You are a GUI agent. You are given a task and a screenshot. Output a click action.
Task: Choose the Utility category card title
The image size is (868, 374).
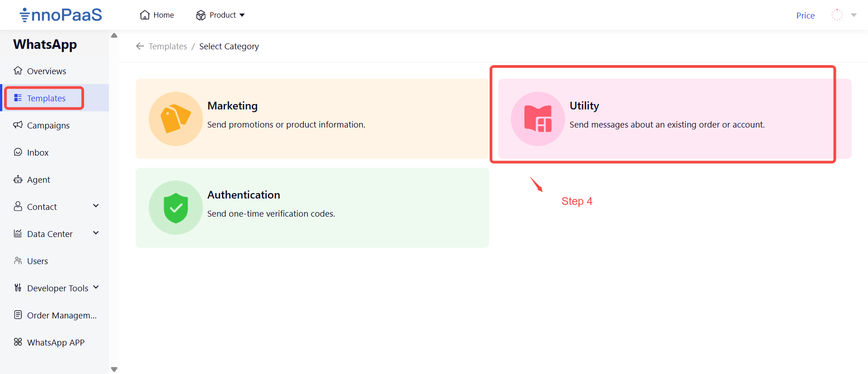(x=584, y=105)
